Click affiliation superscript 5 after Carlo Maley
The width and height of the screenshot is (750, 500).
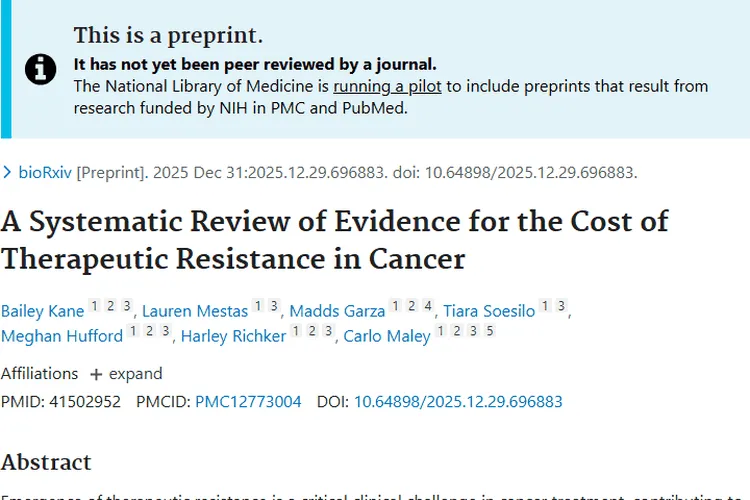click(x=489, y=332)
